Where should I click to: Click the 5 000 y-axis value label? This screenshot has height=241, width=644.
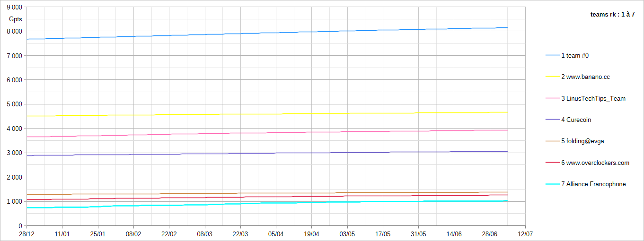(x=14, y=104)
